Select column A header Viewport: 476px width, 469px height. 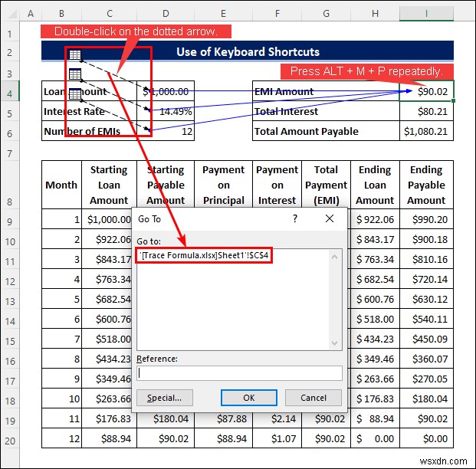31,13
